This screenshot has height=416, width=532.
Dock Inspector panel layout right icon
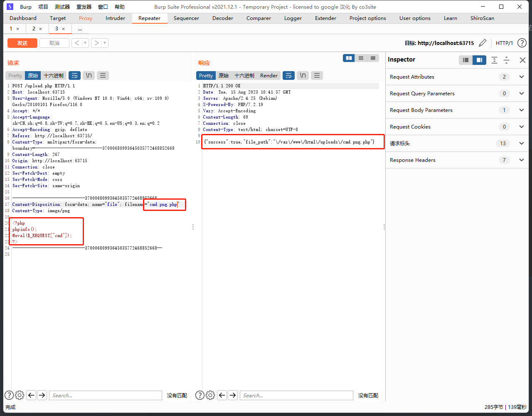(x=479, y=60)
